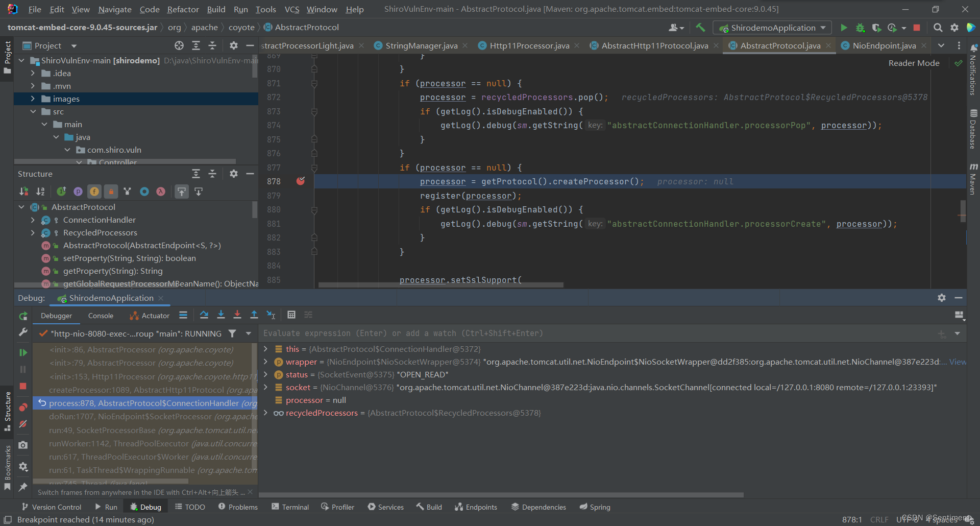Screen dimensions: 980x526
Task: Stop the debug session in sidebar
Action: point(23,386)
